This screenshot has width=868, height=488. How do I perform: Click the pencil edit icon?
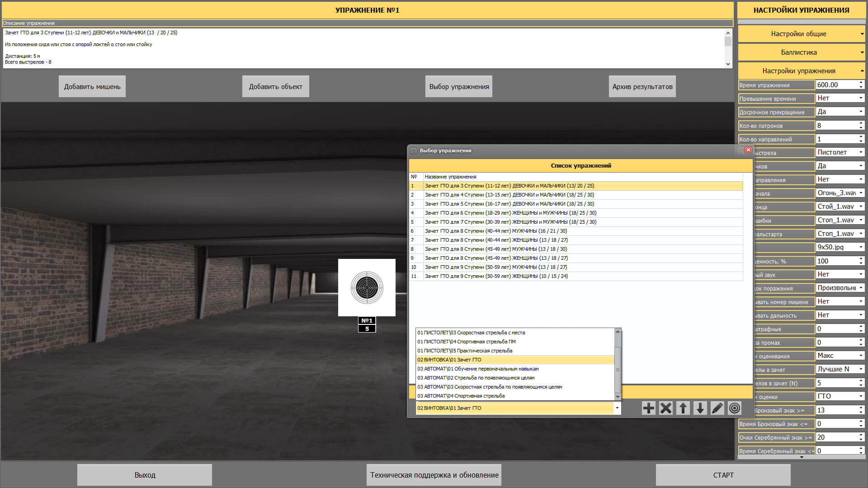tap(717, 408)
